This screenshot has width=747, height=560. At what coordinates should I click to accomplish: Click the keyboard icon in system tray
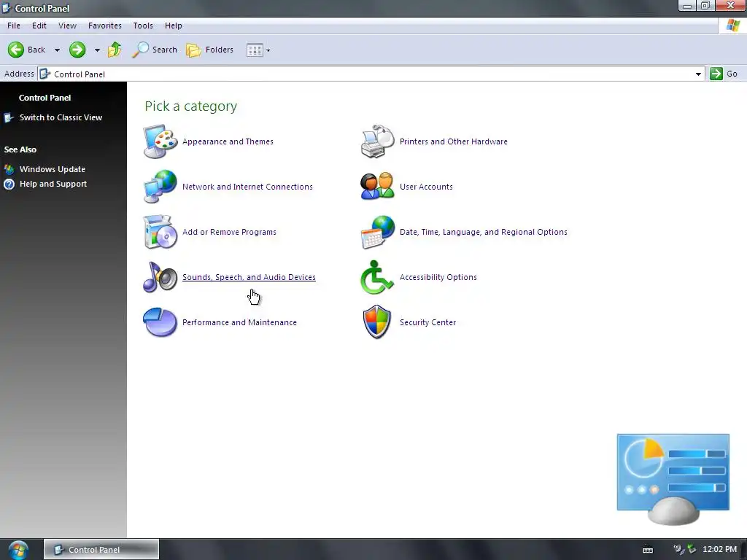pyautogui.click(x=648, y=550)
